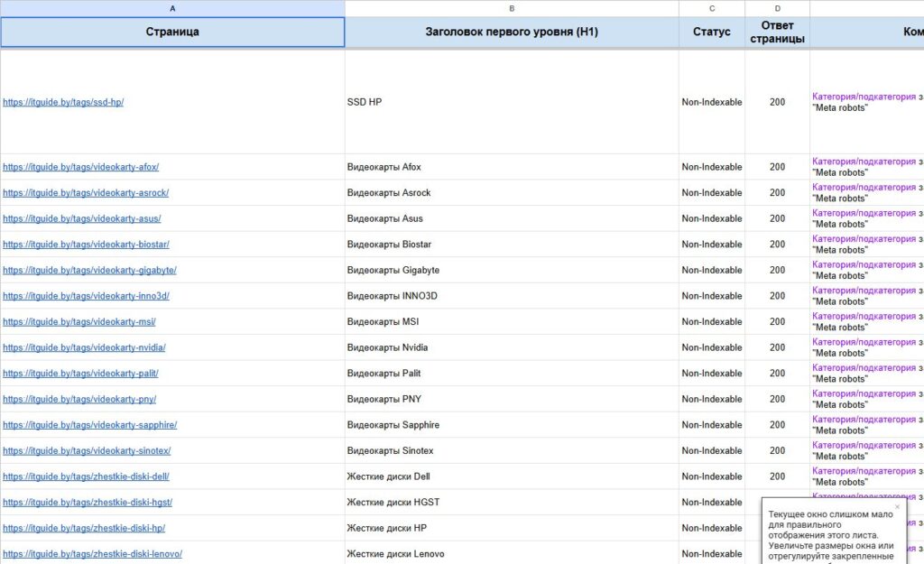Select the 'Жесткие диски Dell' cell
The image size is (924, 564).
pos(512,476)
